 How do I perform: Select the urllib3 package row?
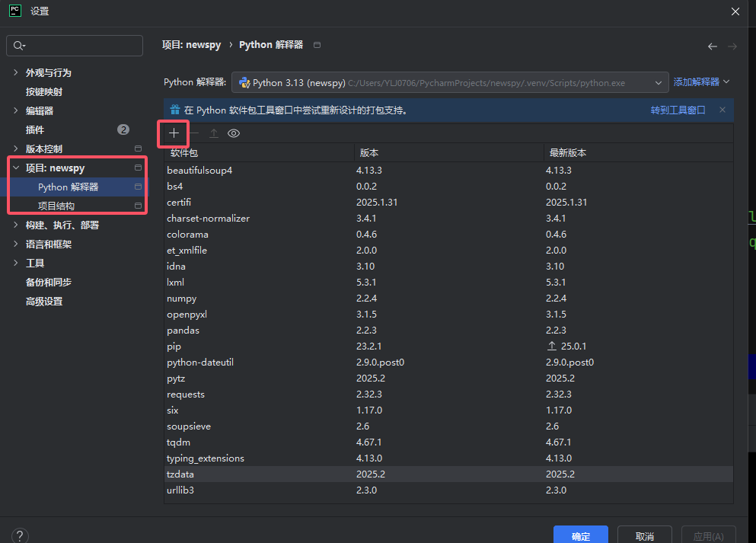coord(449,490)
